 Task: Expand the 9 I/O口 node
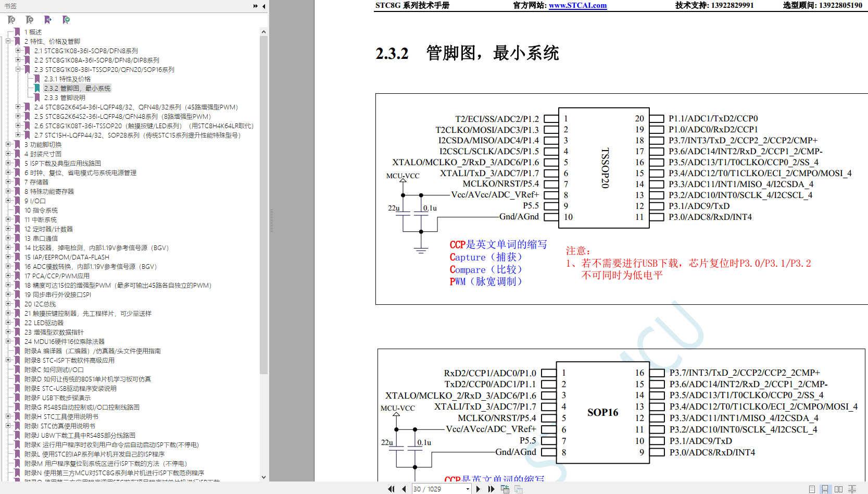(x=8, y=201)
